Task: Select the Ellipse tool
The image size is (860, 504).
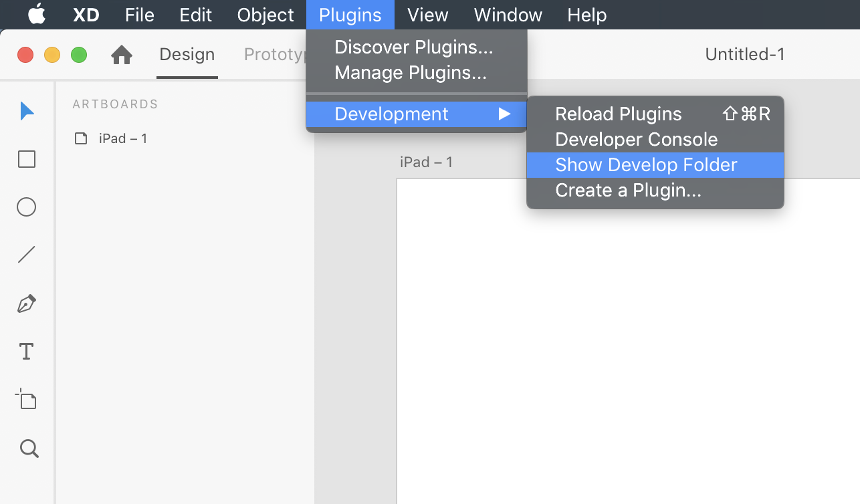Action: click(x=26, y=207)
